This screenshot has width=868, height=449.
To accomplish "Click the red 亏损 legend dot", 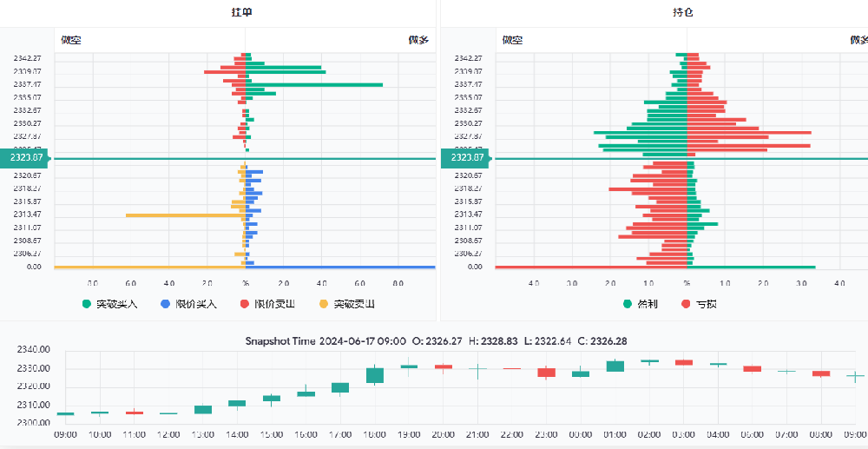I will tap(686, 304).
